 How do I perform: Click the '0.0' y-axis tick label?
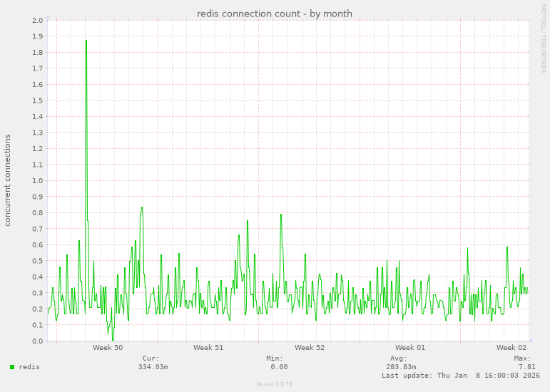(x=38, y=341)
